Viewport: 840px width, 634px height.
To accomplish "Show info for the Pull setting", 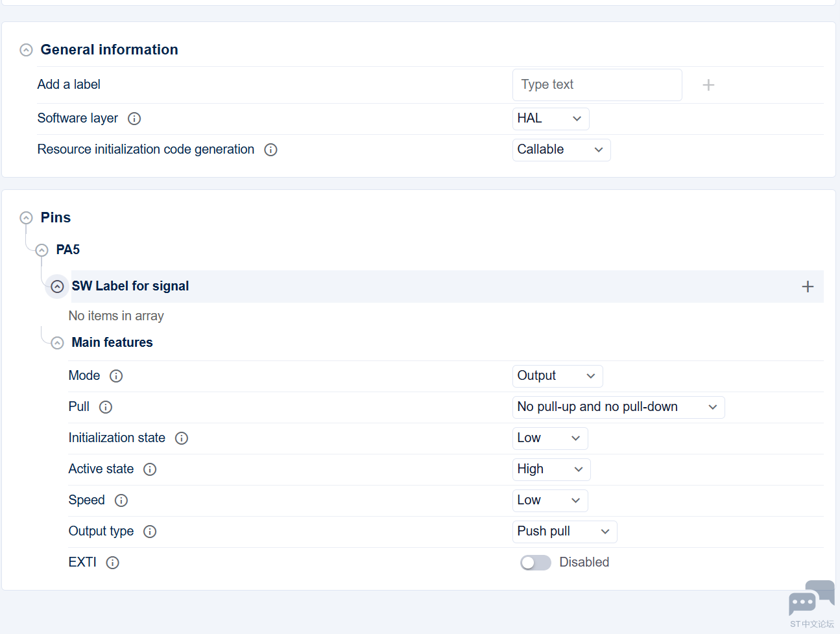I will click(106, 407).
